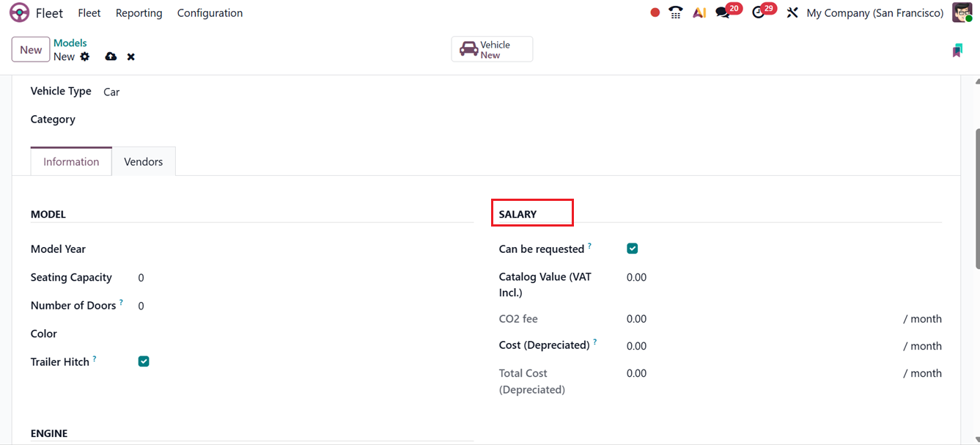Viewport: 980px width, 445px height.
Task: Open the Configuration menu
Action: [210, 12]
